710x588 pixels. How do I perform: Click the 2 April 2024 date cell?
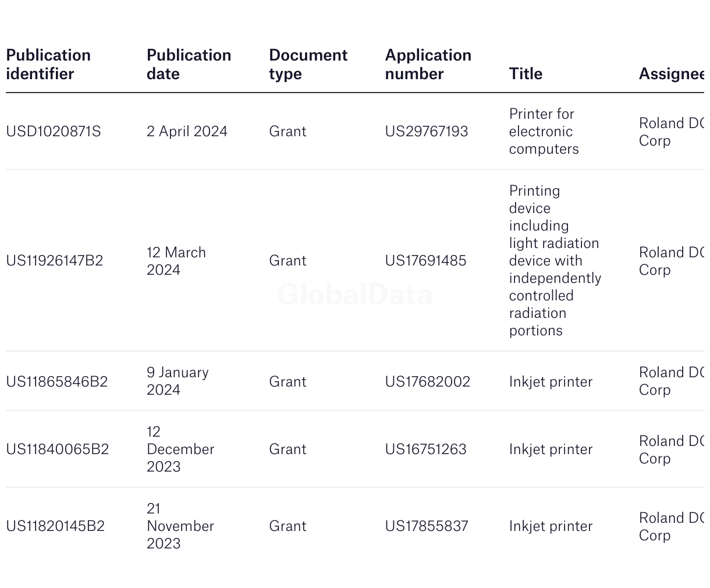(187, 132)
